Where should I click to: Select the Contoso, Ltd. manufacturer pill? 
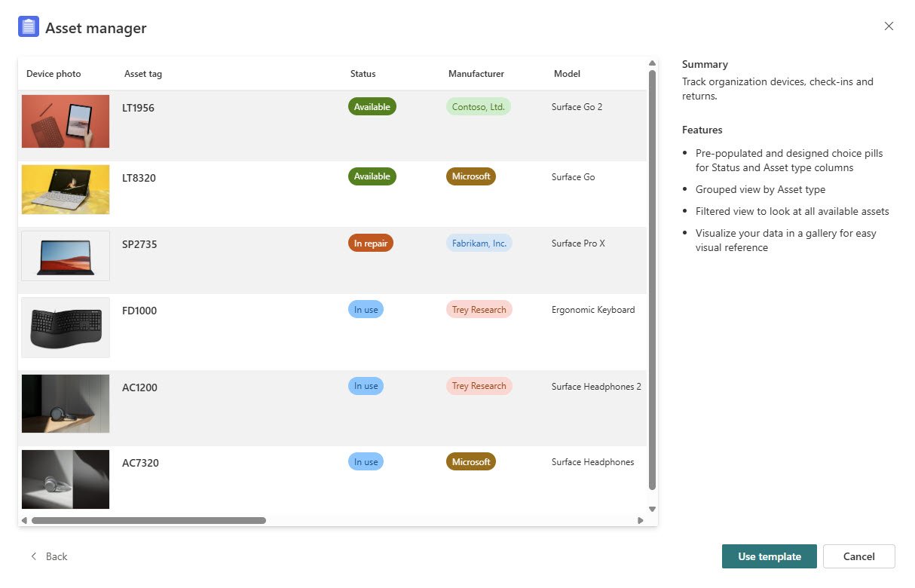tap(478, 107)
